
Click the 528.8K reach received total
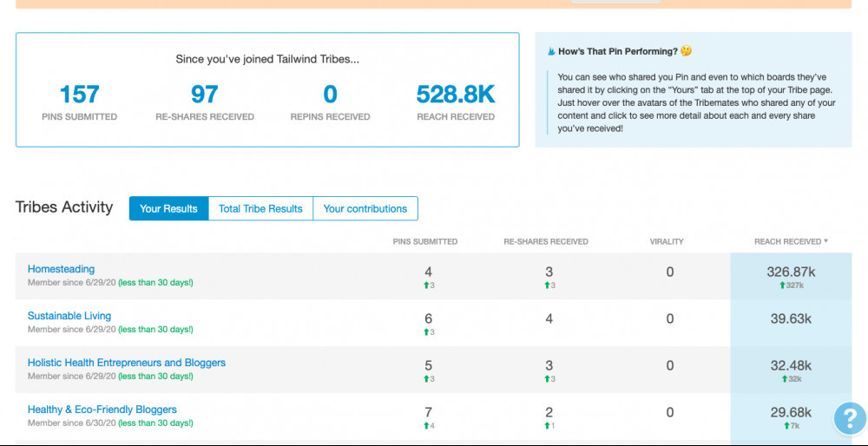tap(456, 95)
